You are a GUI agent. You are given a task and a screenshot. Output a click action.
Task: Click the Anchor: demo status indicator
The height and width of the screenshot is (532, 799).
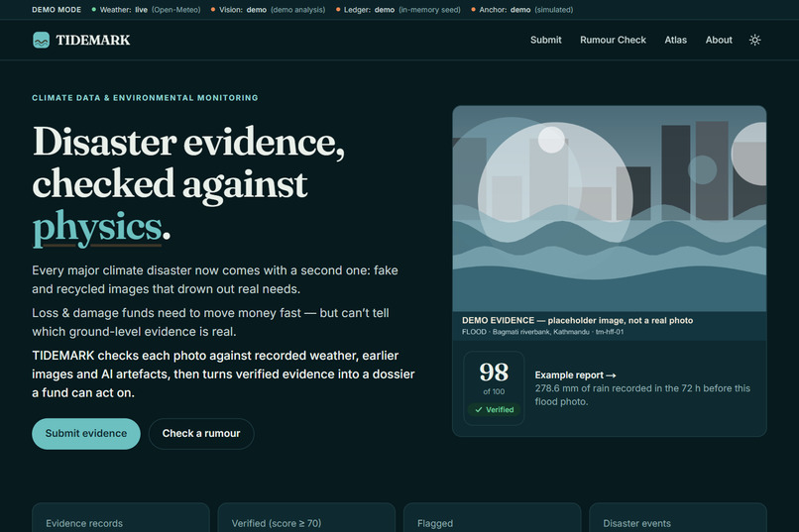tap(522, 10)
